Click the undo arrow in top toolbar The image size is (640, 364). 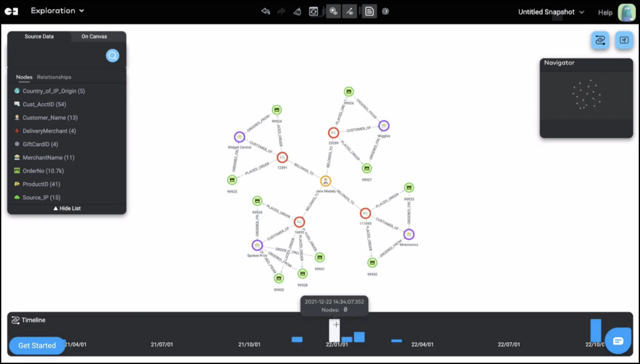pos(266,11)
